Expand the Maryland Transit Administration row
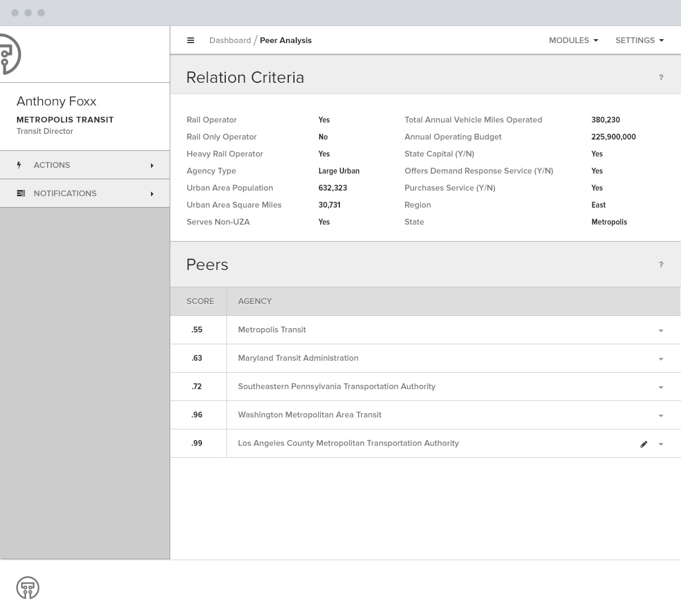 (661, 359)
